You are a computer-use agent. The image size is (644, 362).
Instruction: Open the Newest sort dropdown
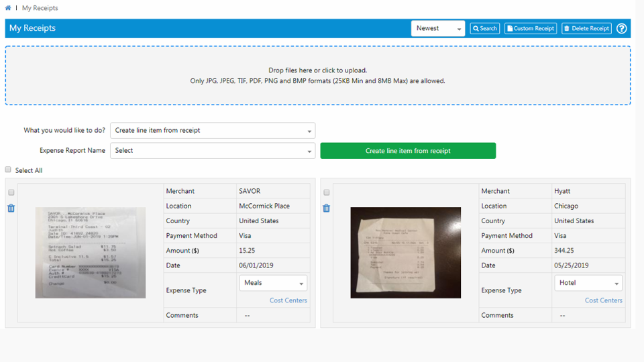[x=438, y=28]
